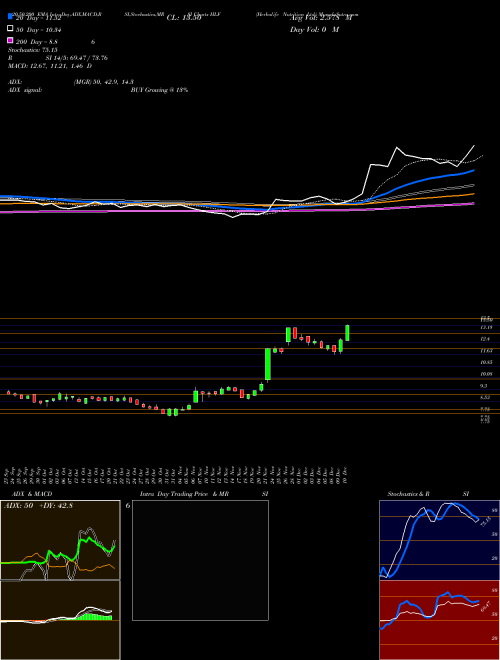The width and height of the screenshot is (500, 660).
Task: Open the ADX indicator chart panel
Action: pos(60,540)
